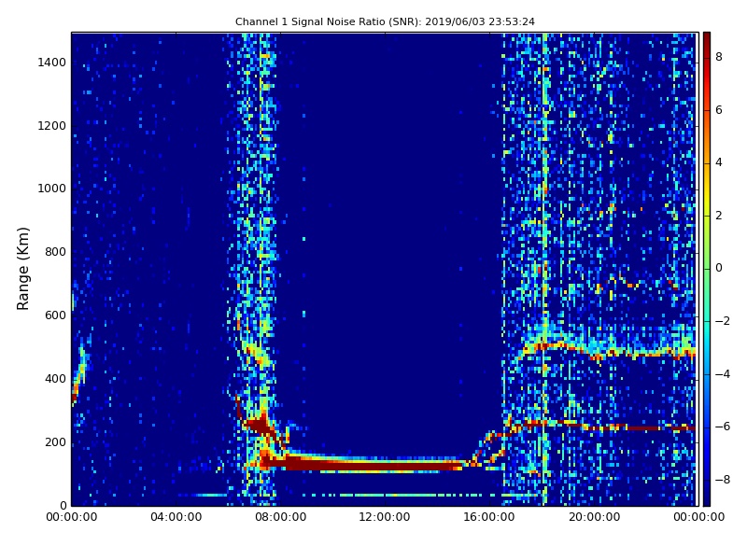Click the colorbar label 2

click(719, 216)
